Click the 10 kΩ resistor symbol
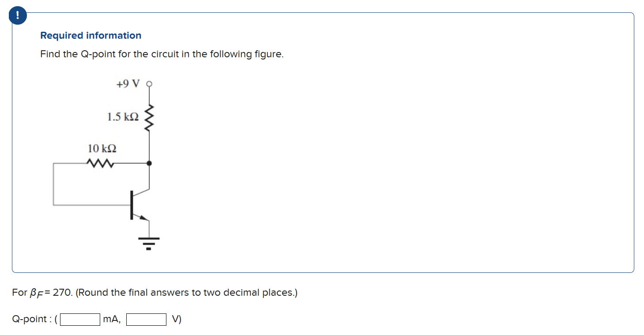The width and height of the screenshot is (644, 335). point(101,163)
